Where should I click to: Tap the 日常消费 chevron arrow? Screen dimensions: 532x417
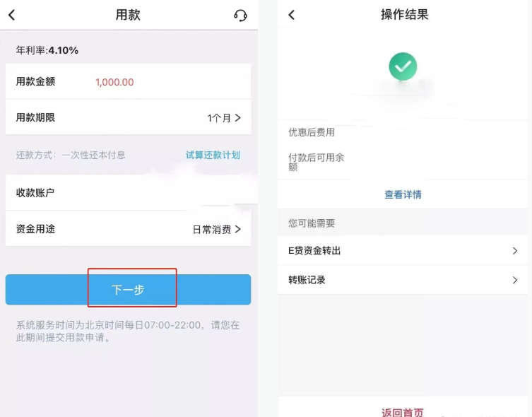pyautogui.click(x=238, y=229)
